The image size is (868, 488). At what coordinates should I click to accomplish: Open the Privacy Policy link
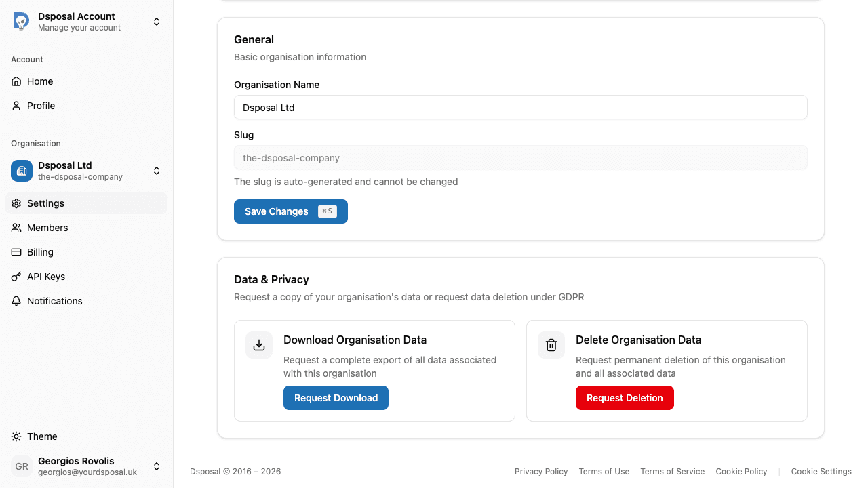(x=541, y=471)
